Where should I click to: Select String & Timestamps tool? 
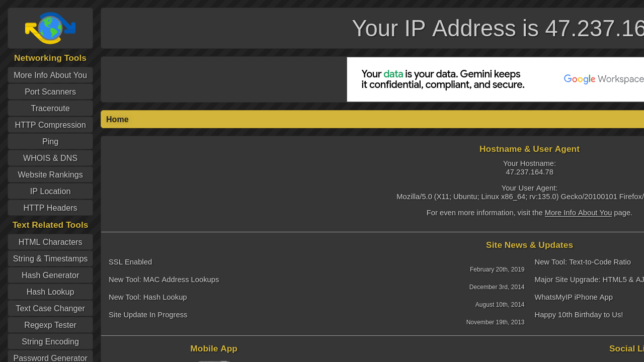50,258
